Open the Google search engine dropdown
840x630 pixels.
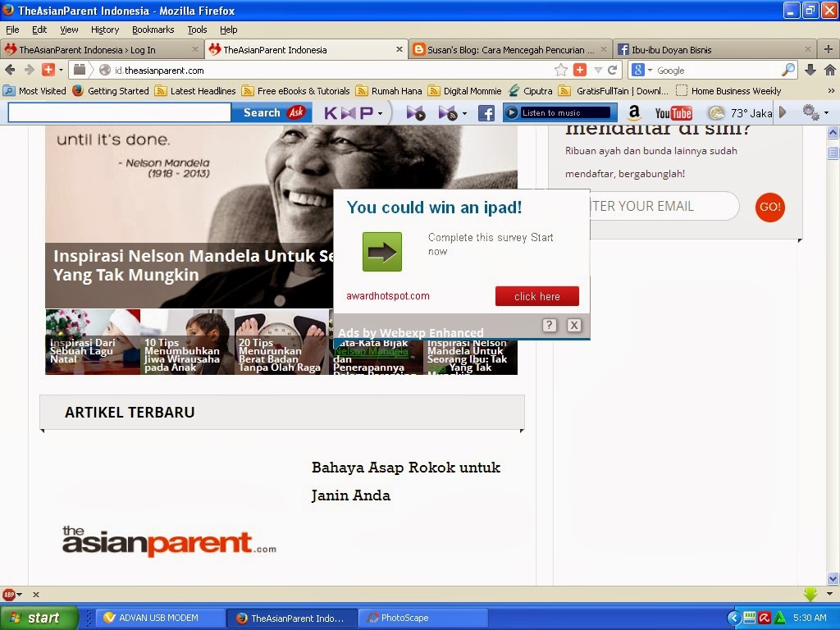click(651, 71)
